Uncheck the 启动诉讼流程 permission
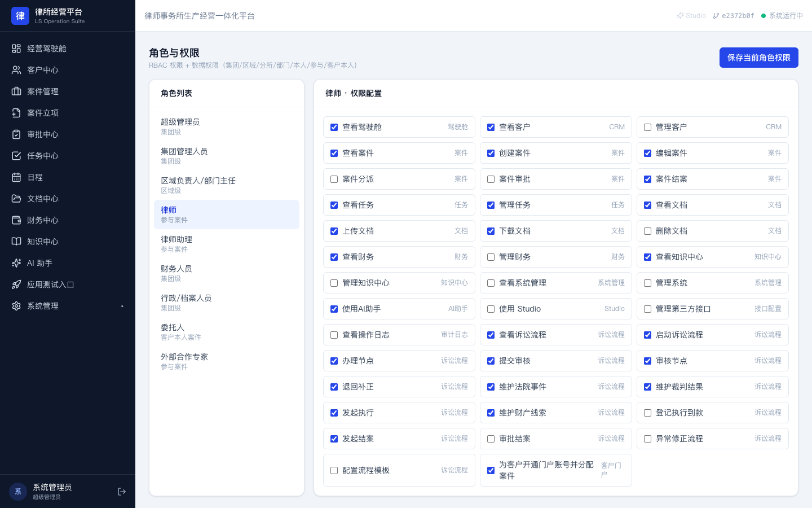 [647, 335]
